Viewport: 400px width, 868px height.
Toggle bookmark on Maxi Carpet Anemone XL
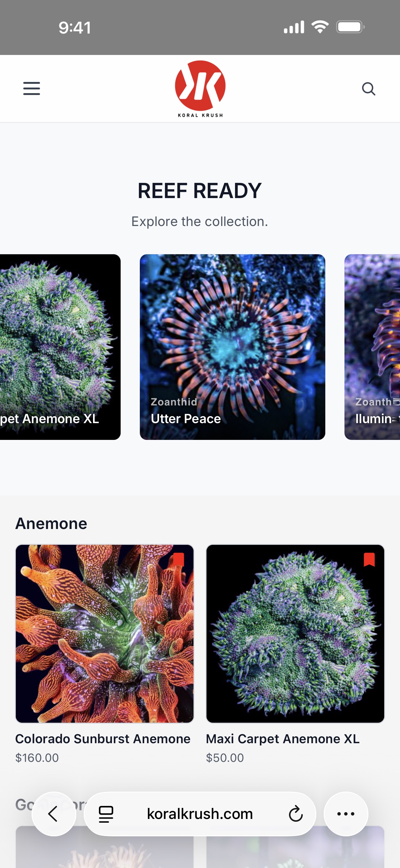tap(369, 559)
